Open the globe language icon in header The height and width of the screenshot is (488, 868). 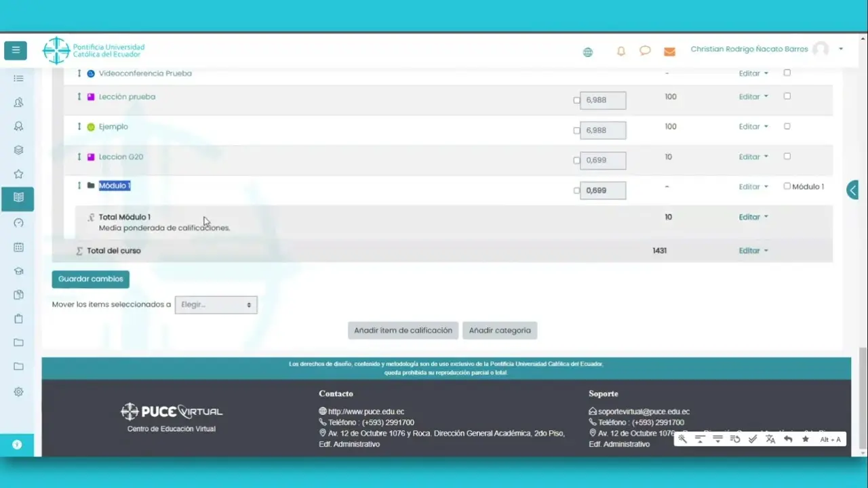(588, 52)
